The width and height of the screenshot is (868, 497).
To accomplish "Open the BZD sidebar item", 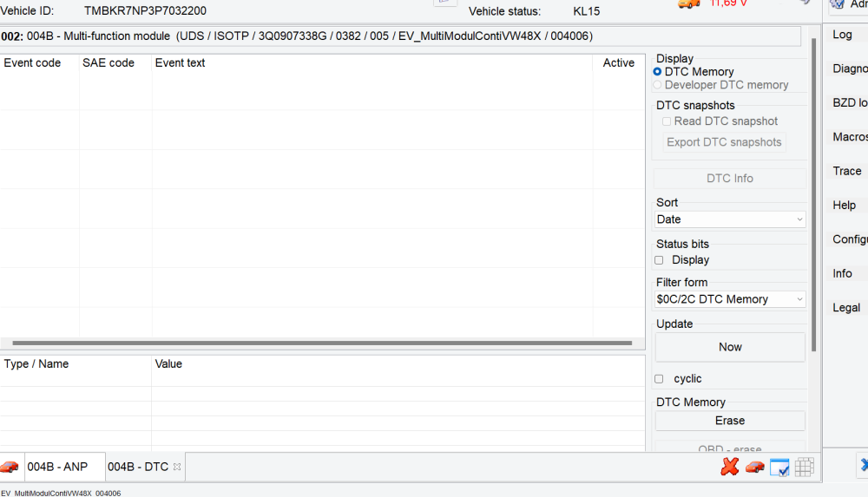I will point(850,102).
